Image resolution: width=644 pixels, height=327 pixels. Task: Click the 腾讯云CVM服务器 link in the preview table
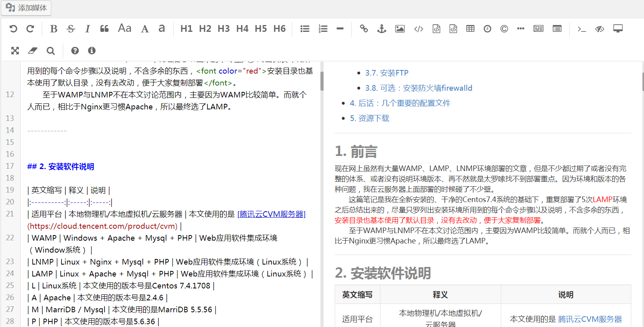pyautogui.click(x=590, y=319)
